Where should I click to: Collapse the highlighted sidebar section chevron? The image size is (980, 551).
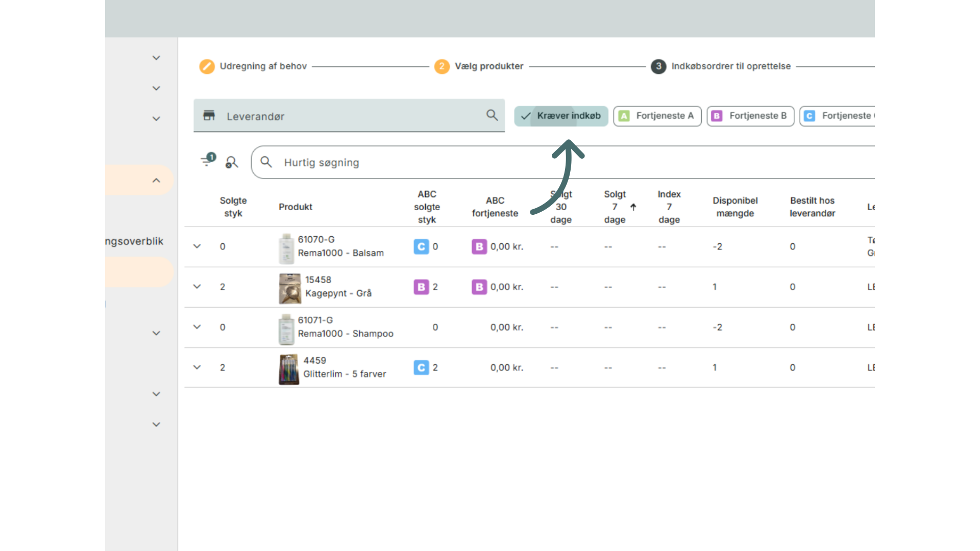156,180
